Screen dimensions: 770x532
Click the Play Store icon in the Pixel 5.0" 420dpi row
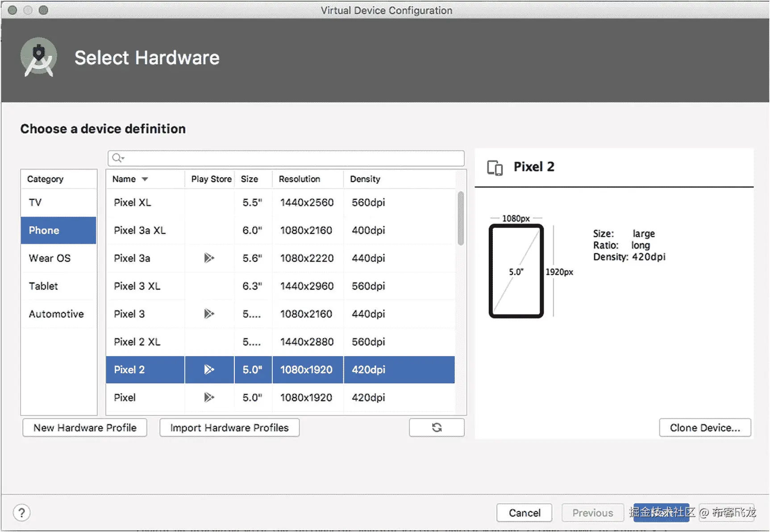pyautogui.click(x=209, y=397)
